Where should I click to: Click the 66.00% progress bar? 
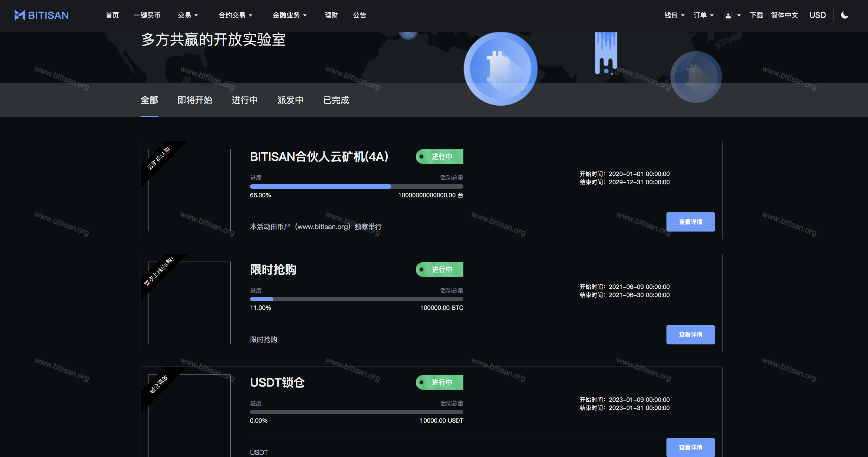tap(356, 187)
